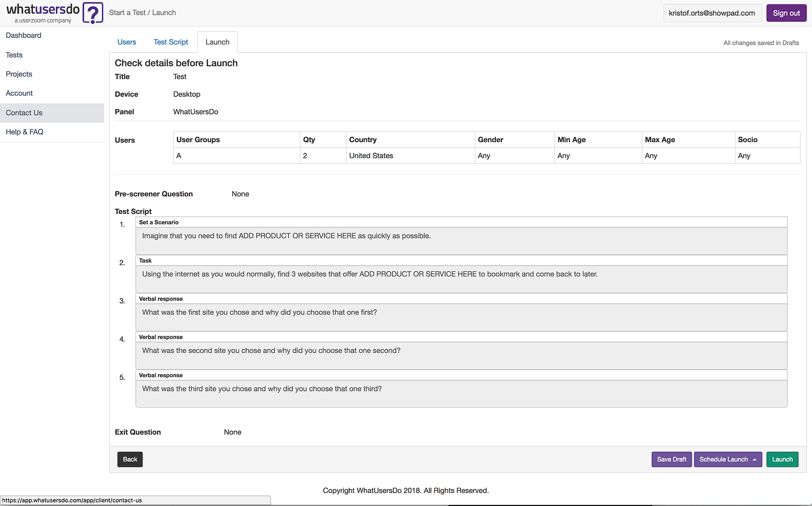
Task: Open Help & FAQ page
Action: click(25, 132)
